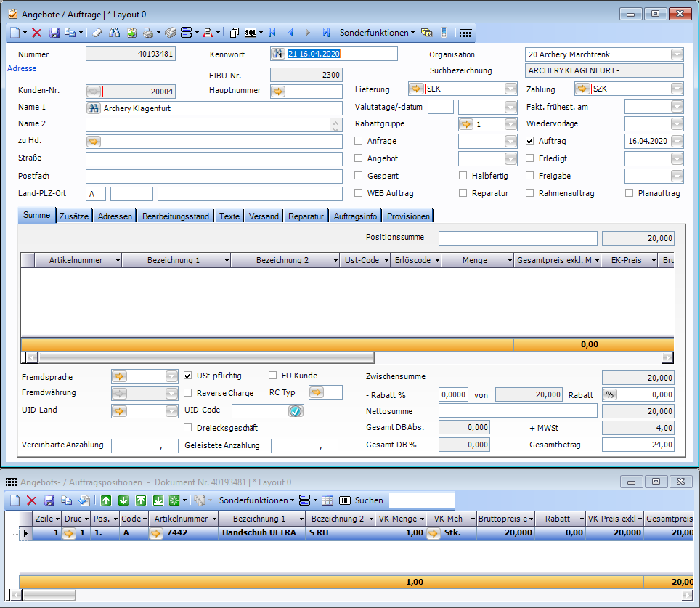Enable the Reverse Charge checkbox
This screenshot has width=700, height=608.
point(189,393)
